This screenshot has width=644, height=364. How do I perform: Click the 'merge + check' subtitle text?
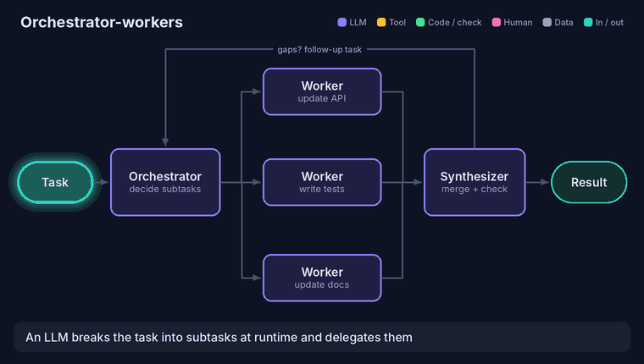pyautogui.click(x=475, y=189)
